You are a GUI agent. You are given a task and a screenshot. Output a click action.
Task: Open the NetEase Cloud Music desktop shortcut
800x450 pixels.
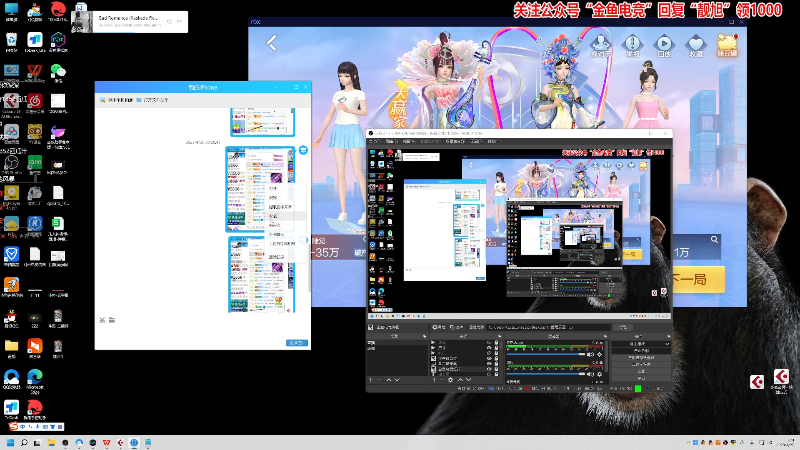[x=35, y=101]
